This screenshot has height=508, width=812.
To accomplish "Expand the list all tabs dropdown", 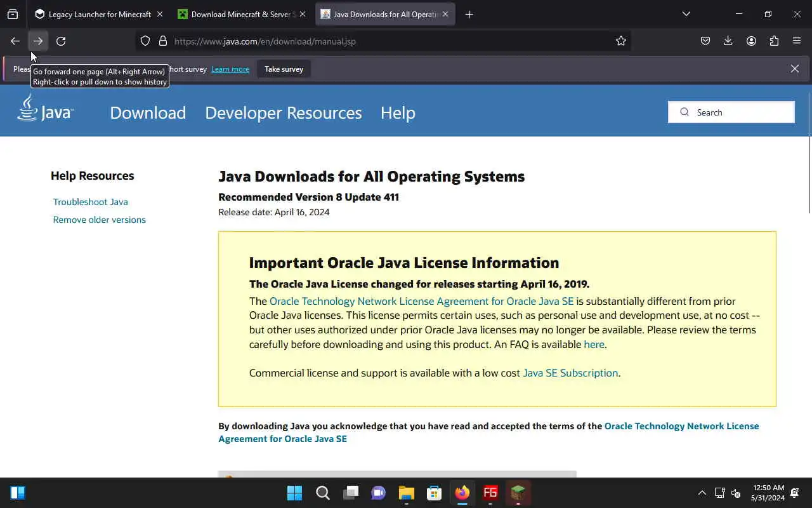I will pyautogui.click(x=686, y=14).
